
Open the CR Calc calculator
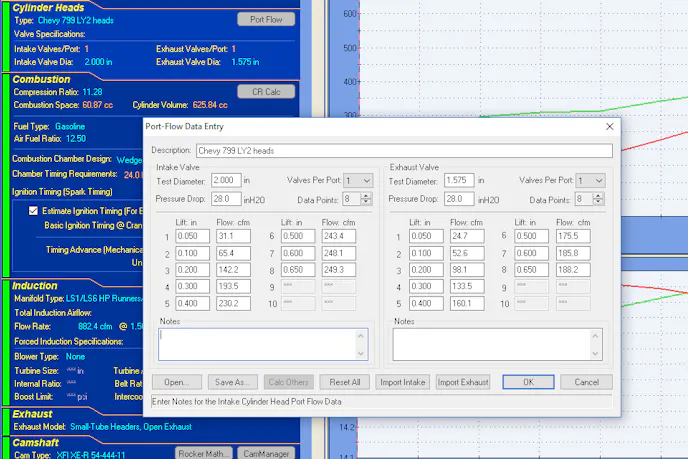click(266, 92)
